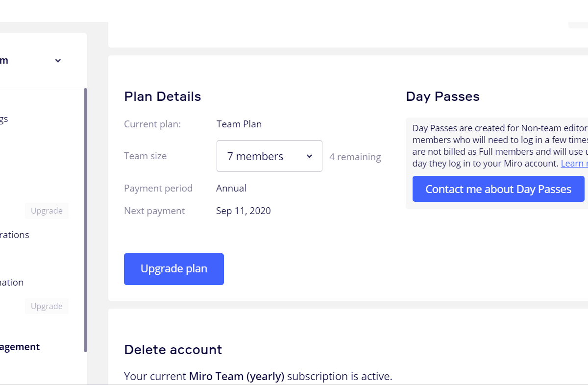Click the Plan Details heading
This screenshot has width=588, height=385.
pyautogui.click(x=163, y=96)
